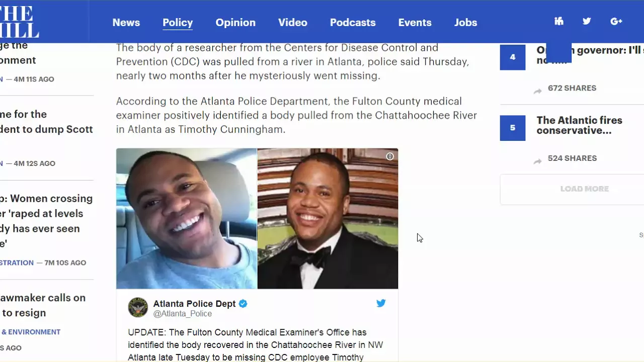
Task: Select the Policy navigation tab
Action: coord(178,23)
